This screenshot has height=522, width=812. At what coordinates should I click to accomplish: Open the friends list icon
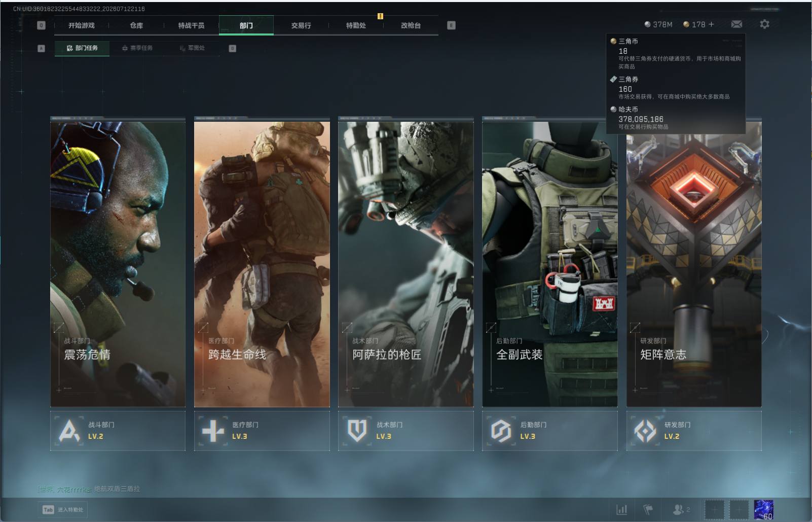(677, 509)
